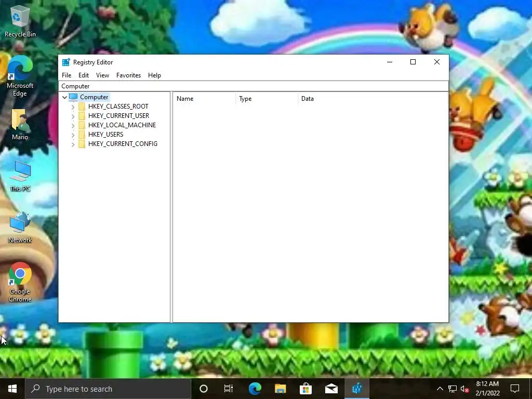
Task: Select the HKEY_LOCAL_MACHINE label
Action: 122,125
